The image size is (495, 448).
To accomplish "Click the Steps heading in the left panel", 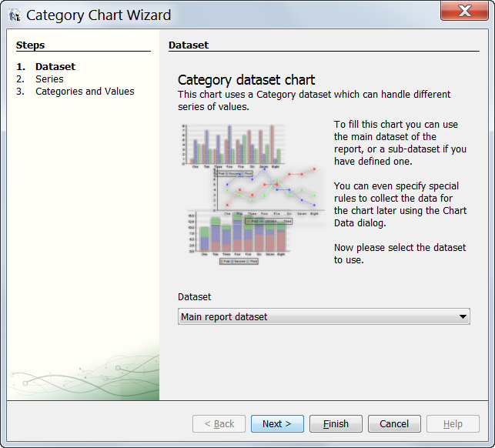I will [x=31, y=45].
